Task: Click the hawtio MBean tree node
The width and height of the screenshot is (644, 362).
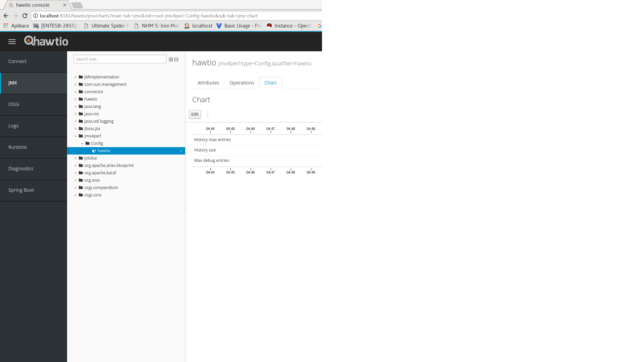Action: click(x=104, y=151)
